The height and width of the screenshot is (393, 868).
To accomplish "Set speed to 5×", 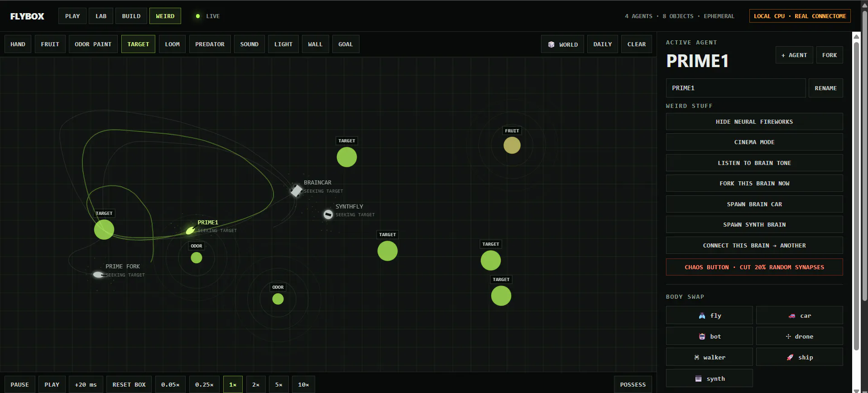I will pyautogui.click(x=279, y=384).
